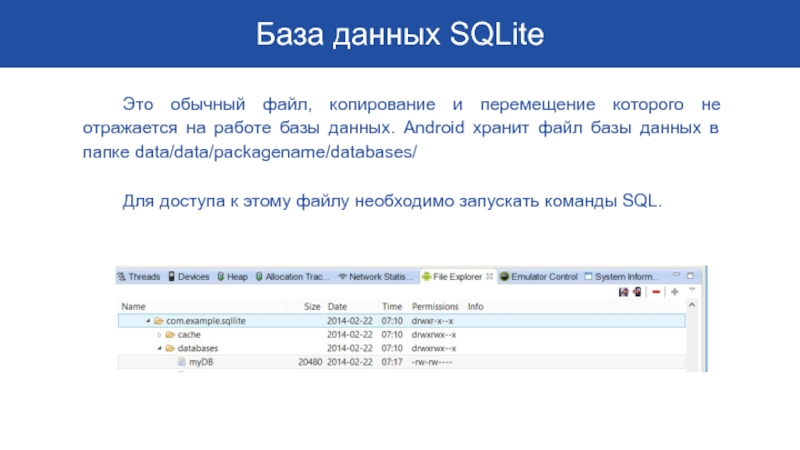Click the Size column header
Screen dimensions: 800x450
pos(312,307)
